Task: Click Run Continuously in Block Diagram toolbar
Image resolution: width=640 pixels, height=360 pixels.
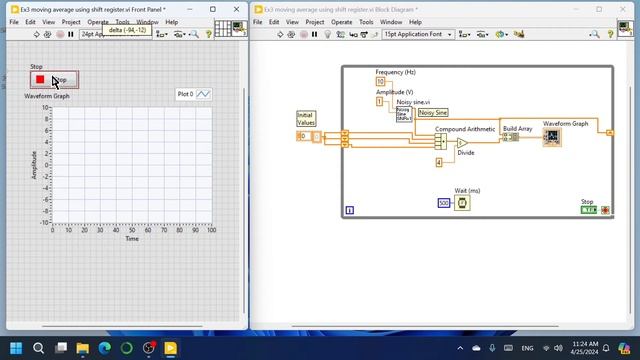Action: click(x=291, y=35)
